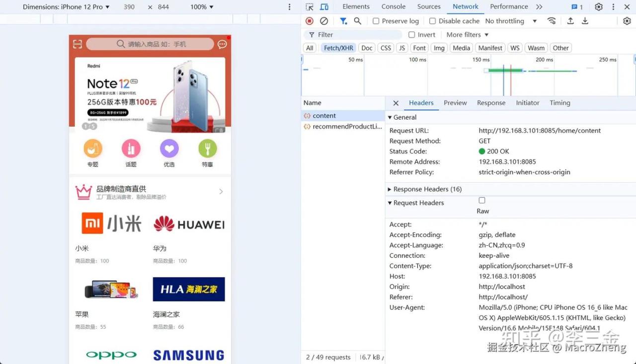The width and height of the screenshot is (636, 364).
Task: Toggle the Wasm type filter
Action: click(x=536, y=48)
